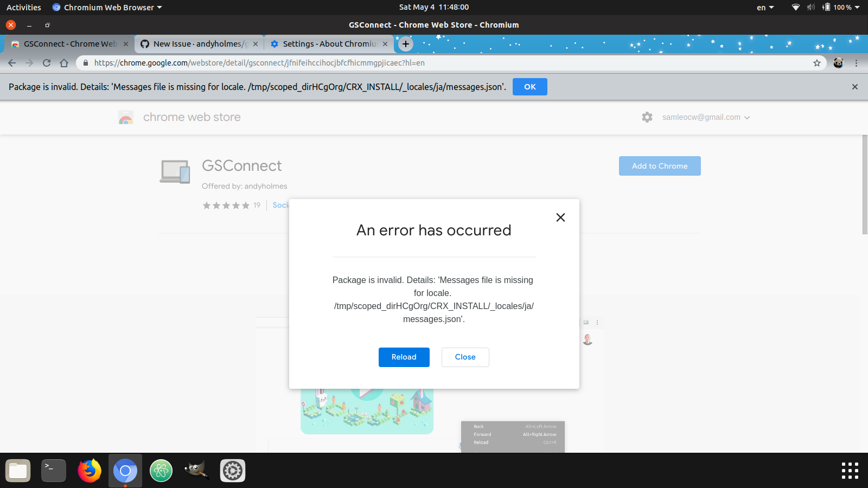Click OK on the invalid package banner
This screenshot has width=868, height=488.
coord(529,86)
